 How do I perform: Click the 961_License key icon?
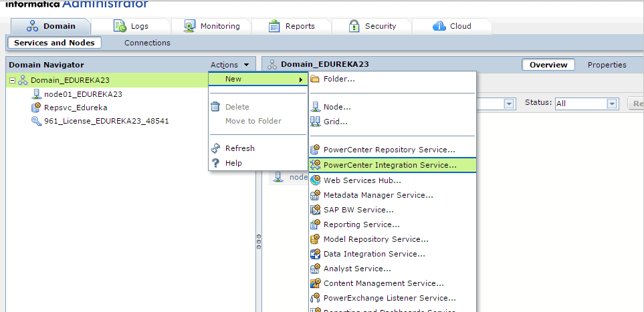36,121
